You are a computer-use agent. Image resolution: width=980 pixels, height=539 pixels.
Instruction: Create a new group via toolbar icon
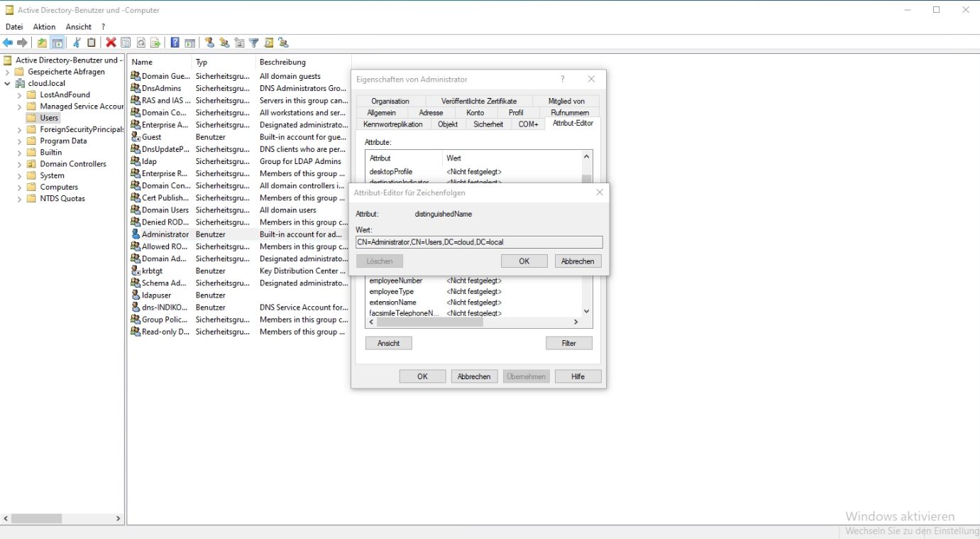tap(224, 43)
